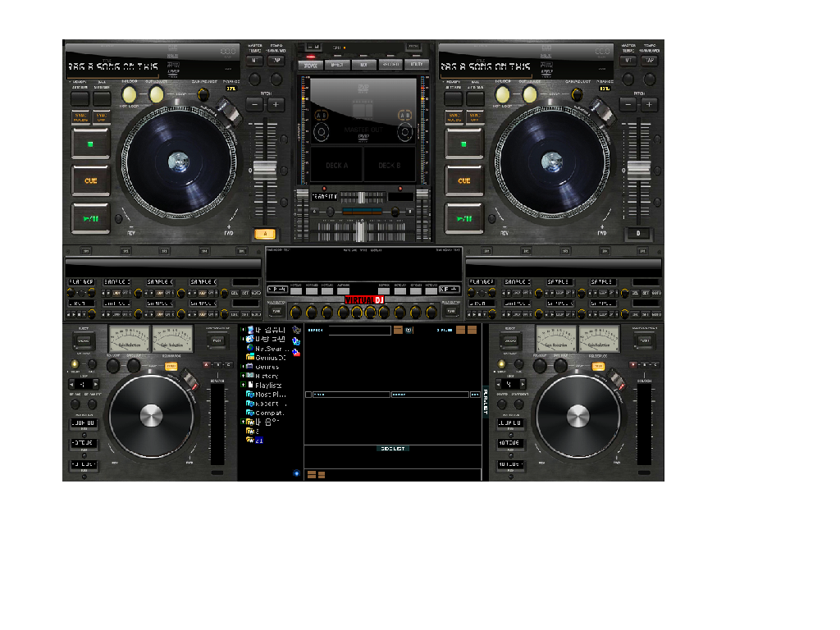Screen dimensions: 840x630
Task: Click the DECK A video preview panel
Action: point(337,165)
